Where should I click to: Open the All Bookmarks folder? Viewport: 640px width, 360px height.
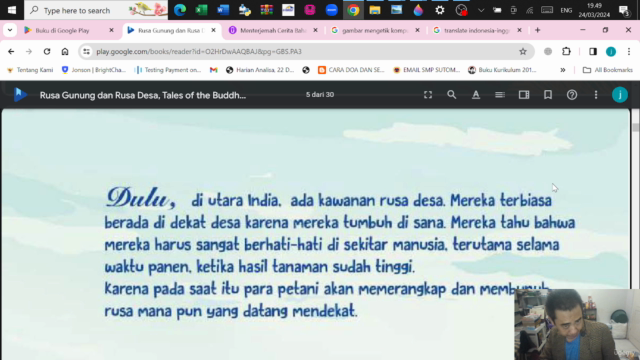[x=608, y=70]
